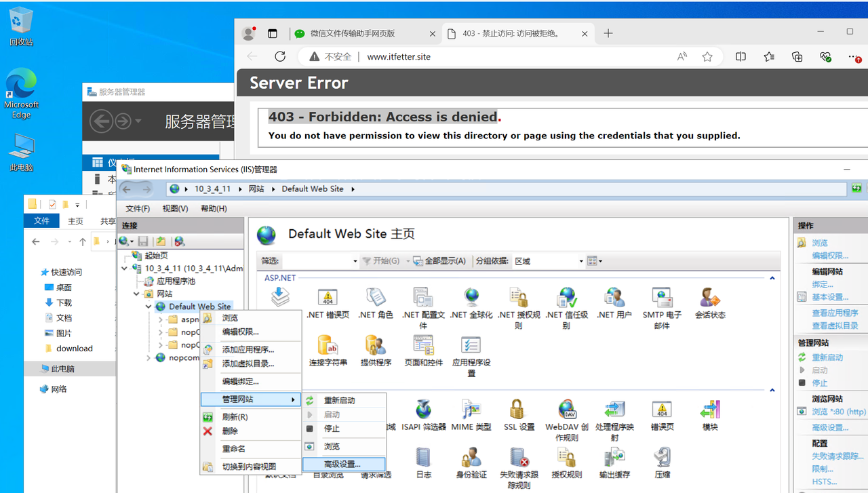868x493 pixels.
Task: Open the 帮助(H) menu in IIS Manager
Action: [x=214, y=209]
